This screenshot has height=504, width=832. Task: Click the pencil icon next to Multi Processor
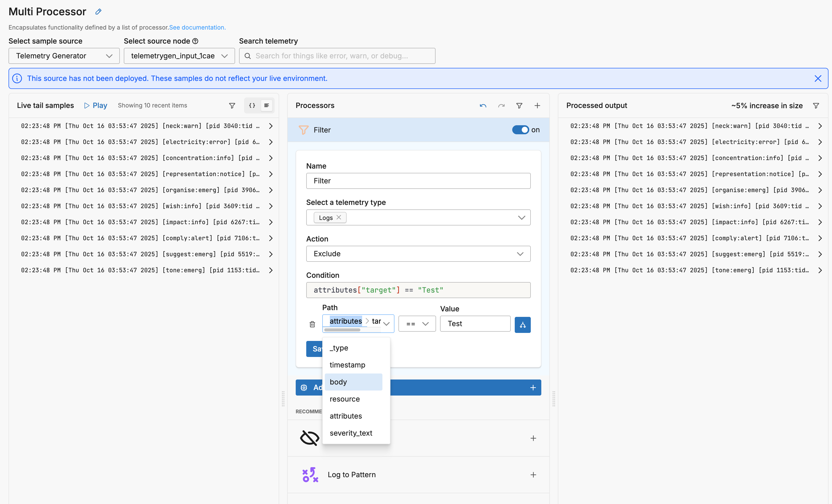[x=98, y=12]
